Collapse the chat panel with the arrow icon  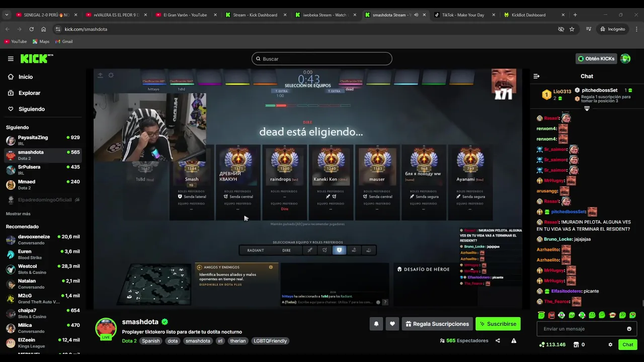536,76
